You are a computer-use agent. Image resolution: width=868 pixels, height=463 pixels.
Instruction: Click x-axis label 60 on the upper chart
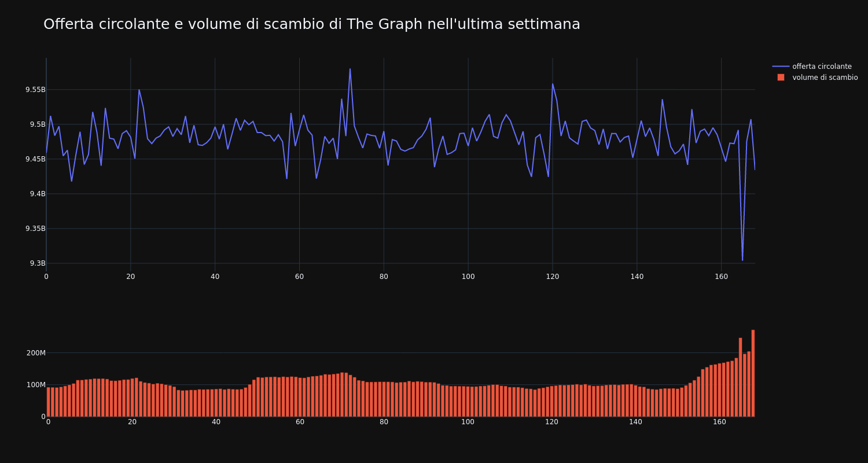coord(299,277)
